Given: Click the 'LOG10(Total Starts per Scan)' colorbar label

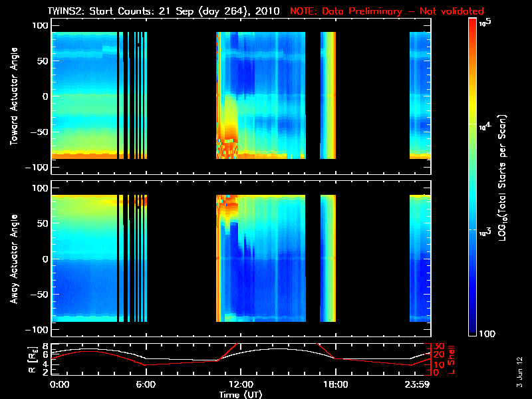Looking at the screenshot, I should coord(502,178).
